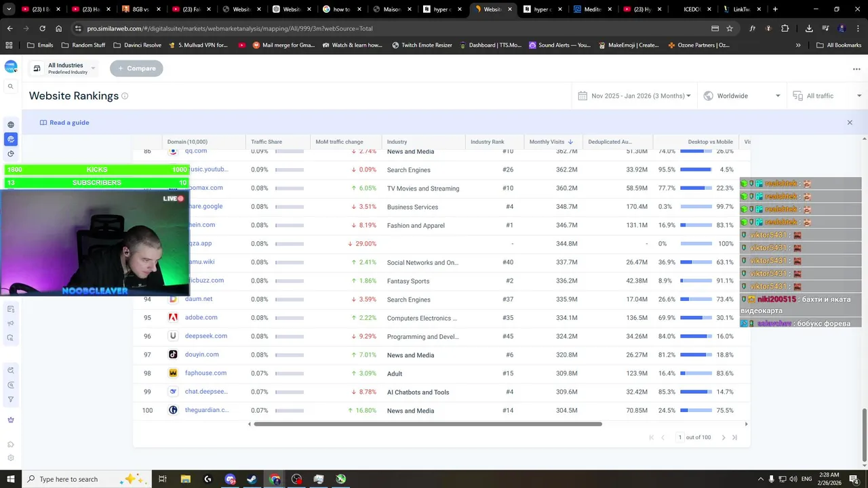Open the Chrome apps grid in the bookmarks bar
This screenshot has height=488, width=868.
[x=9, y=45]
